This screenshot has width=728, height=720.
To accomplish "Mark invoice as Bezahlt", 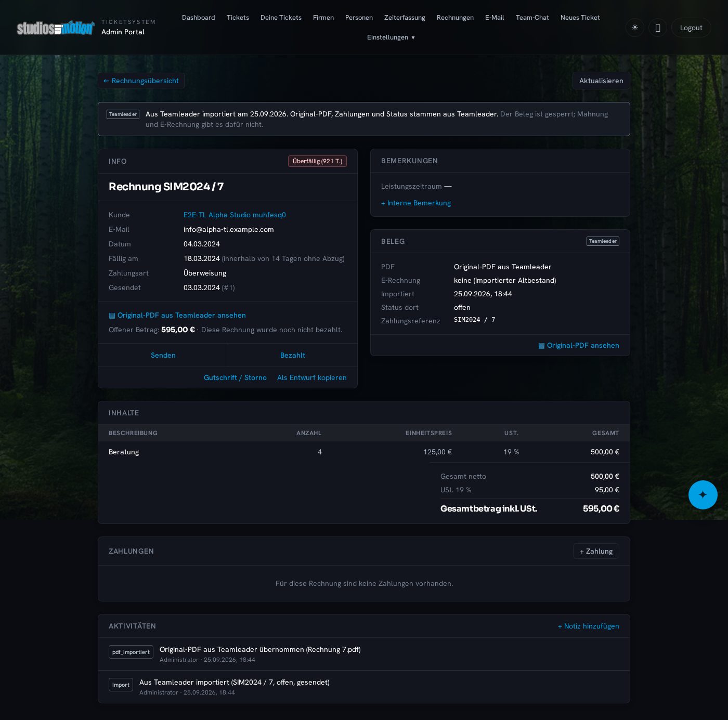I will click(293, 355).
